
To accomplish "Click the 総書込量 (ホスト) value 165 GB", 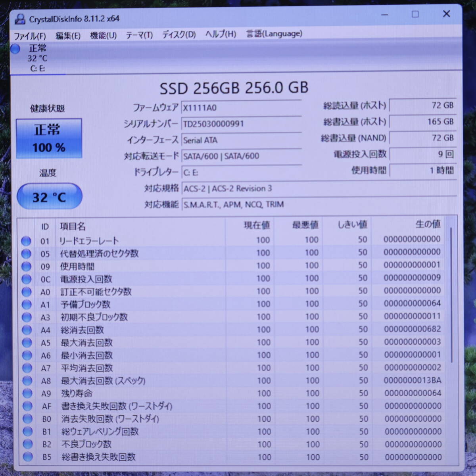I will pyautogui.click(x=423, y=122).
